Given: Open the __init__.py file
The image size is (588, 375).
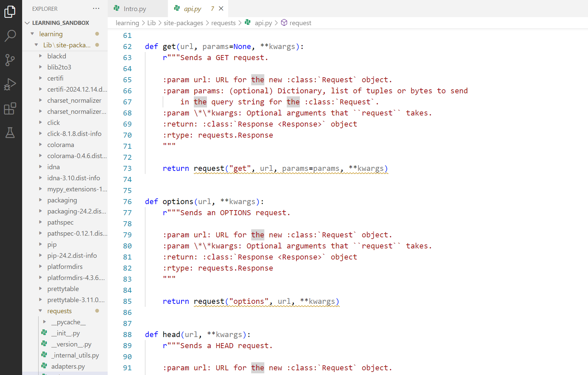Looking at the screenshot, I should click(x=65, y=333).
